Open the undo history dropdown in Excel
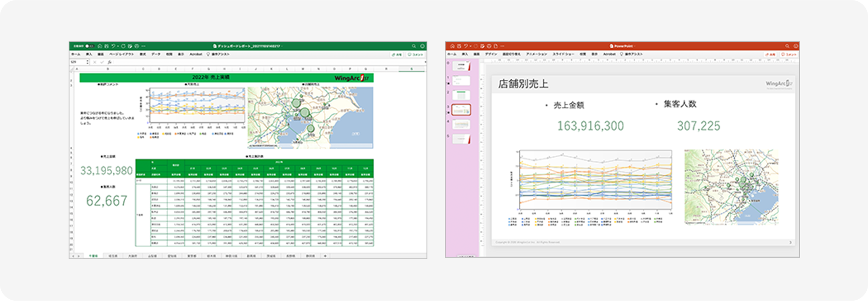Image resolution: width=868 pixels, height=301 pixels. pos(118,46)
